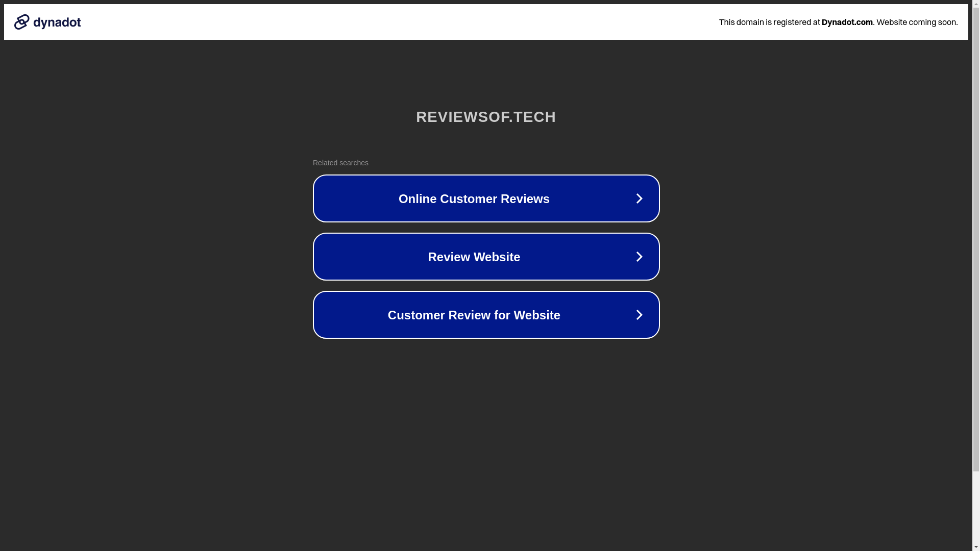The image size is (980, 551).
Task: Click 'This domain is registered at' text
Action: tap(769, 22)
